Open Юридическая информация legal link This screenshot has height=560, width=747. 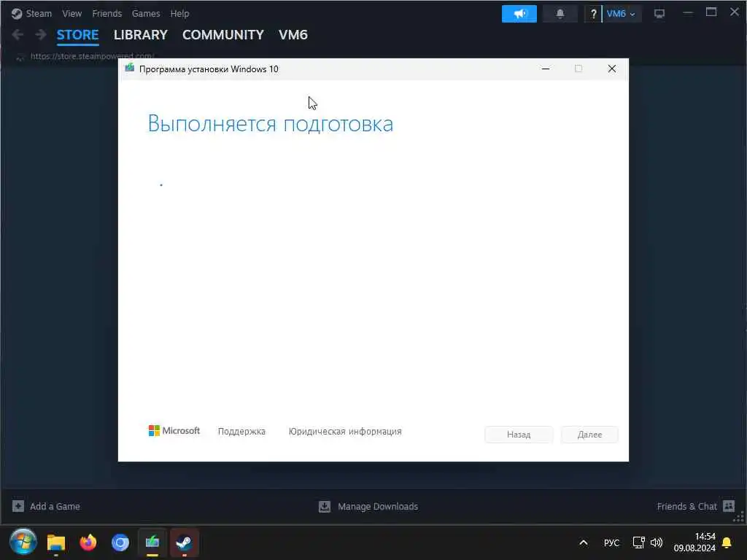(345, 432)
